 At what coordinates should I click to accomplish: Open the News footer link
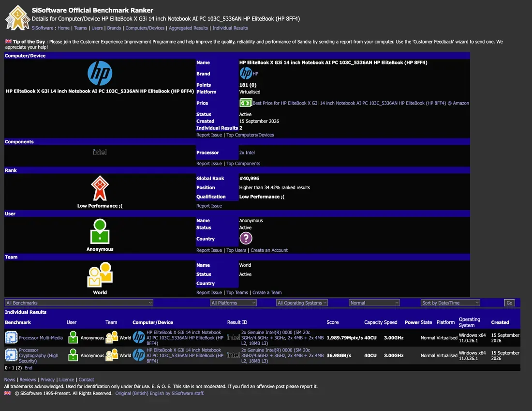(10, 380)
